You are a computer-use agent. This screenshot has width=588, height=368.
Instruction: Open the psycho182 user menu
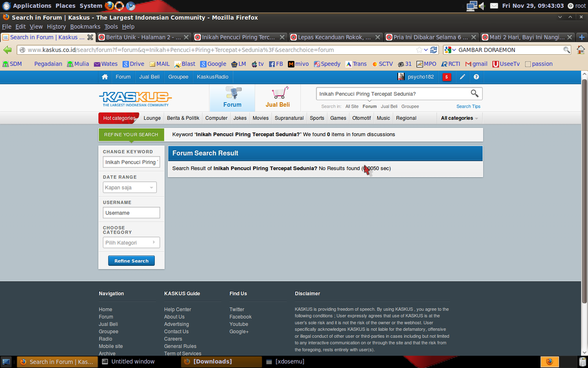point(416,77)
